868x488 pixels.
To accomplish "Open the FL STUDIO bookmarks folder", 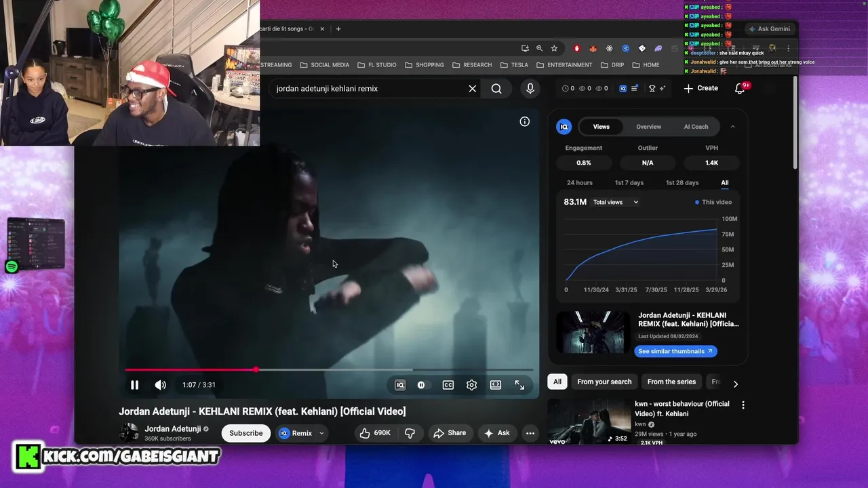I will pyautogui.click(x=376, y=65).
